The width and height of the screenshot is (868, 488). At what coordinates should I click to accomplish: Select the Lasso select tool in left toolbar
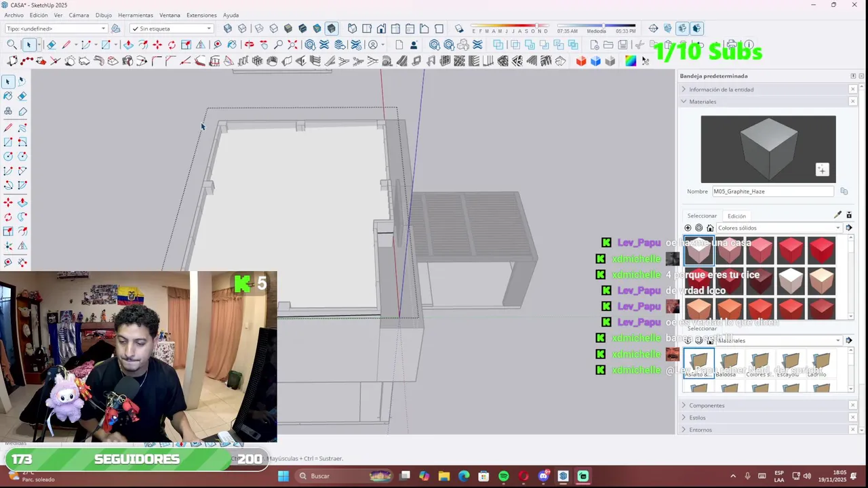(22, 81)
